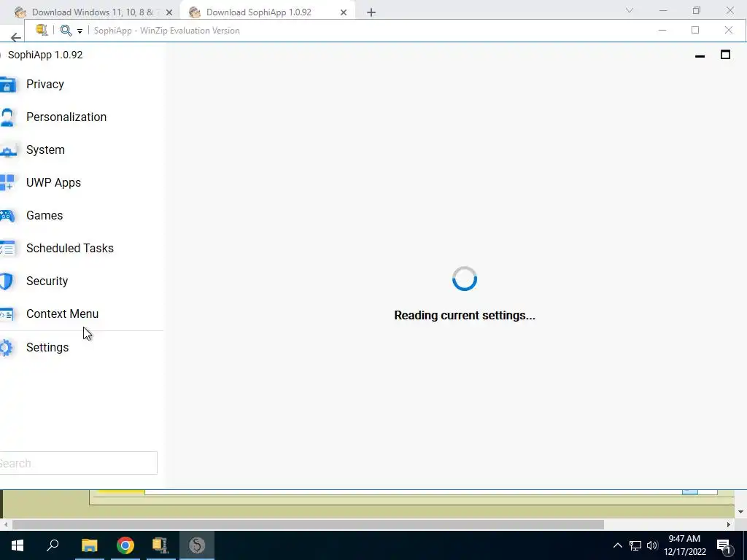Switch to Download SophiApp 1.0.92 browser tab
Image resolution: width=747 pixels, height=560 pixels.
(259, 12)
